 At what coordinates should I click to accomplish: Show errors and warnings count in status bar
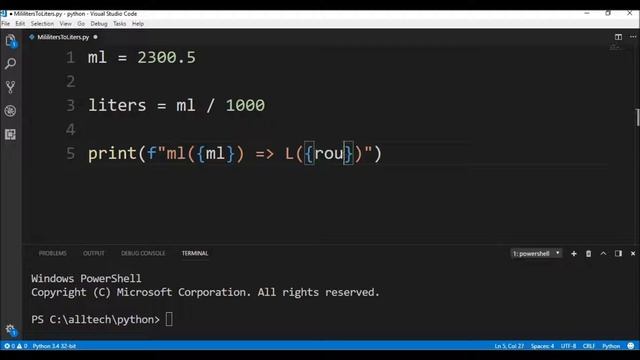tap(16, 346)
